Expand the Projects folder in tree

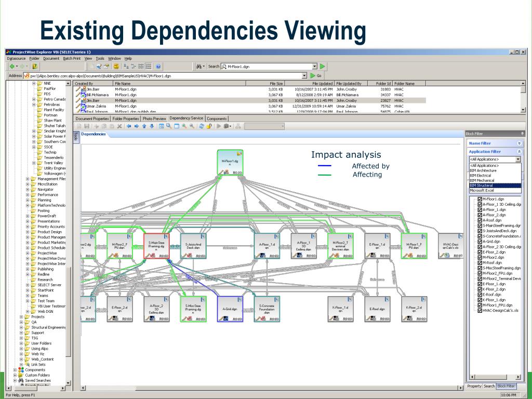coord(21,316)
